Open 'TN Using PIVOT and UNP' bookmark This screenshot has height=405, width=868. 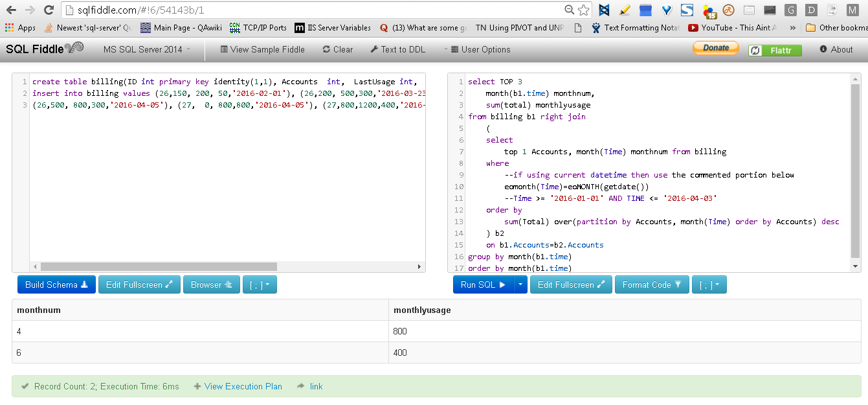pyautogui.click(x=520, y=28)
